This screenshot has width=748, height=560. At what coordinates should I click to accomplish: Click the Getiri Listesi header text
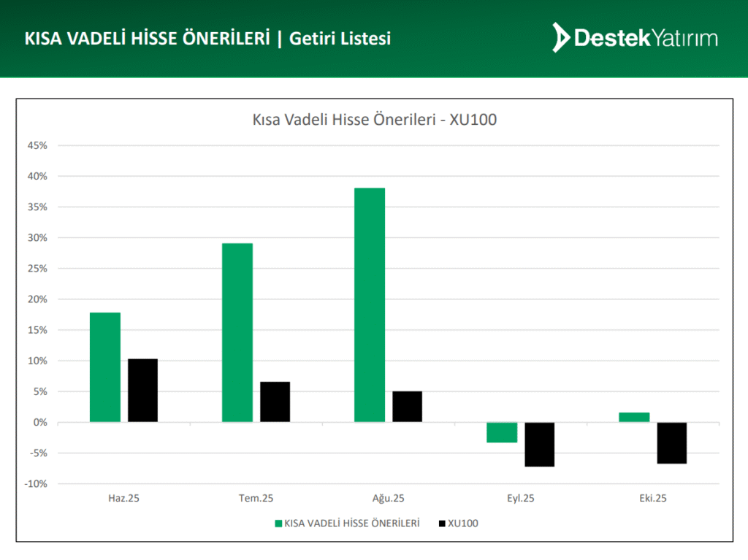click(340, 39)
